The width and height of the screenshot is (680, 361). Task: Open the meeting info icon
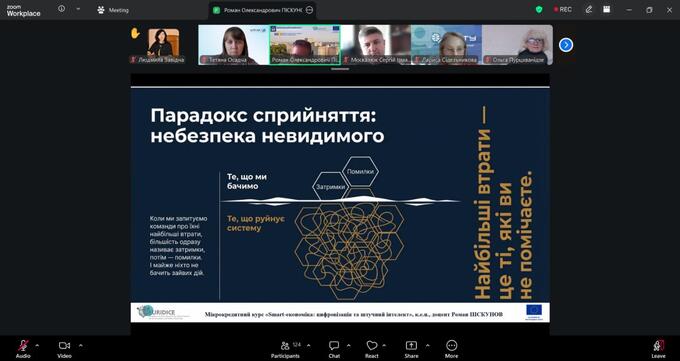pos(62,9)
